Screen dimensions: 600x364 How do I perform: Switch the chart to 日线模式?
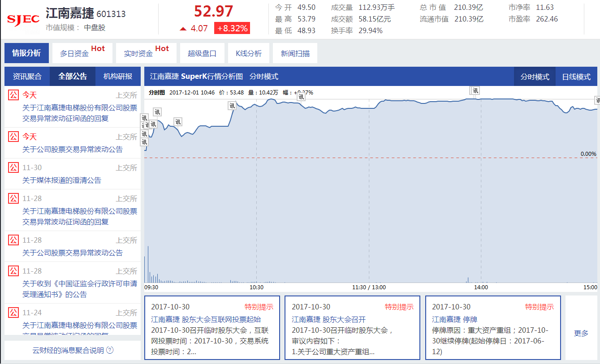pos(576,76)
